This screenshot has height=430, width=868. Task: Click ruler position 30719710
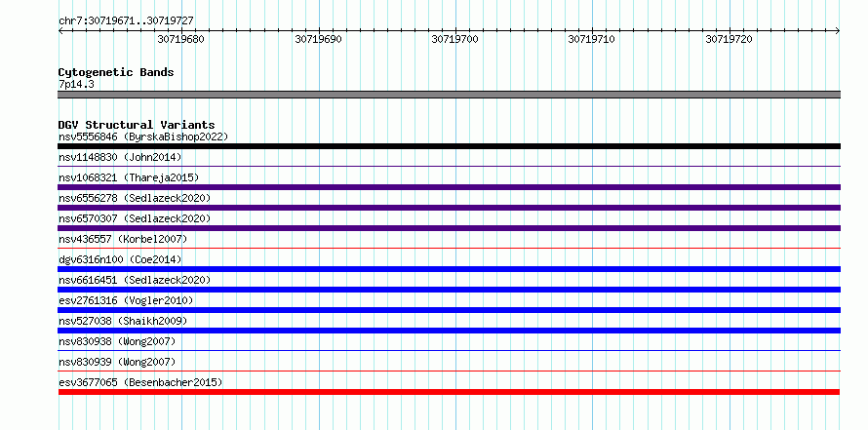(592, 39)
